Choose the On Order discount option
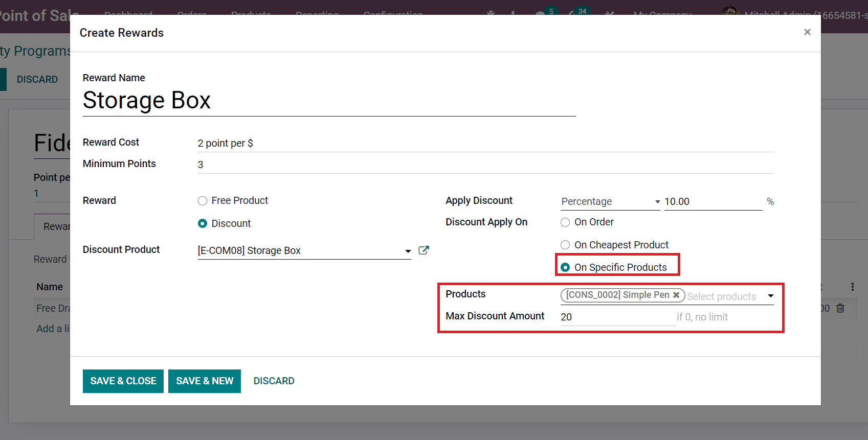The width and height of the screenshot is (868, 440). (565, 222)
